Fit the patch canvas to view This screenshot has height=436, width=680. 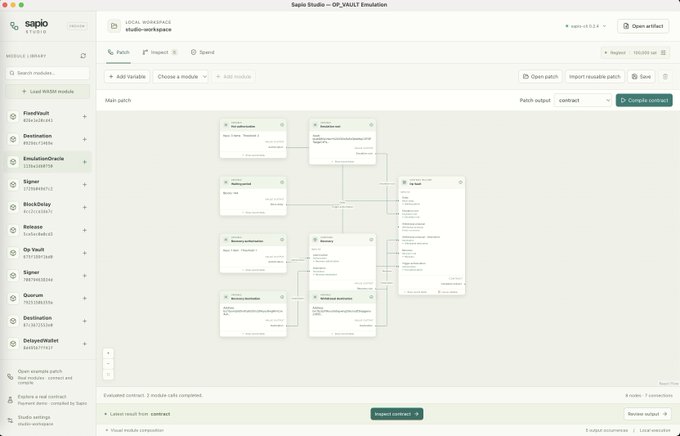(x=108, y=374)
